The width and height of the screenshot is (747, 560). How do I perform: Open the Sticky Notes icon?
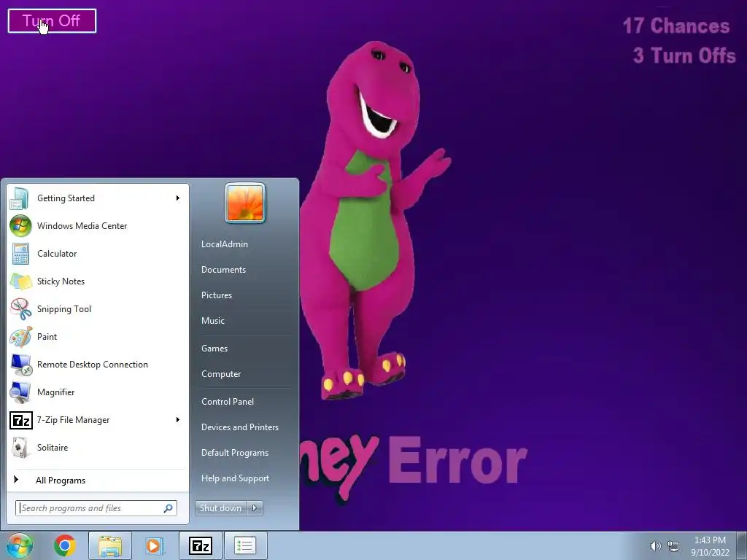tap(20, 281)
